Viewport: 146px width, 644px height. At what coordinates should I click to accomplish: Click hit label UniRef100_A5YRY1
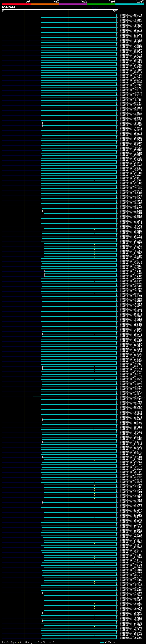[131, 27]
